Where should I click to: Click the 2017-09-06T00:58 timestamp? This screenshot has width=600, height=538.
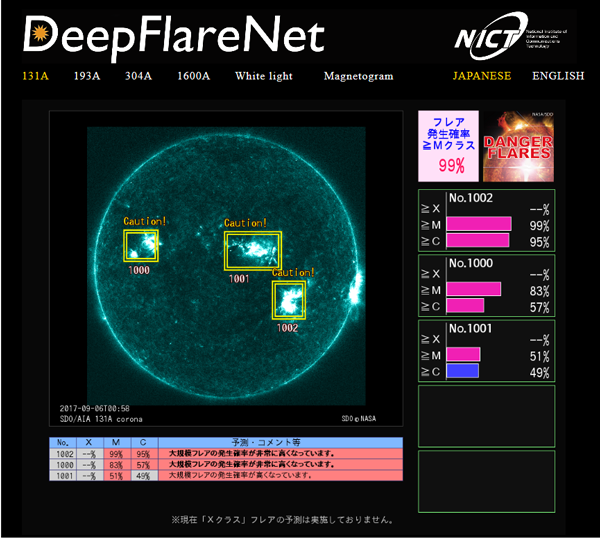(x=95, y=408)
